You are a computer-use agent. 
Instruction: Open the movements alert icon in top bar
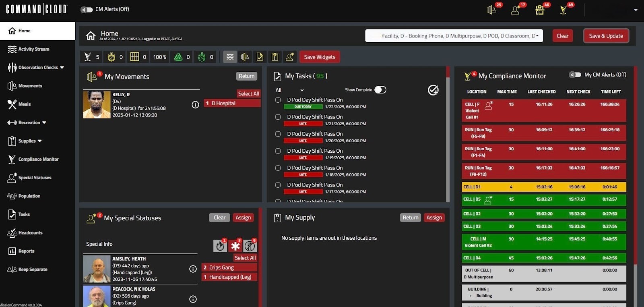pos(492,10)
